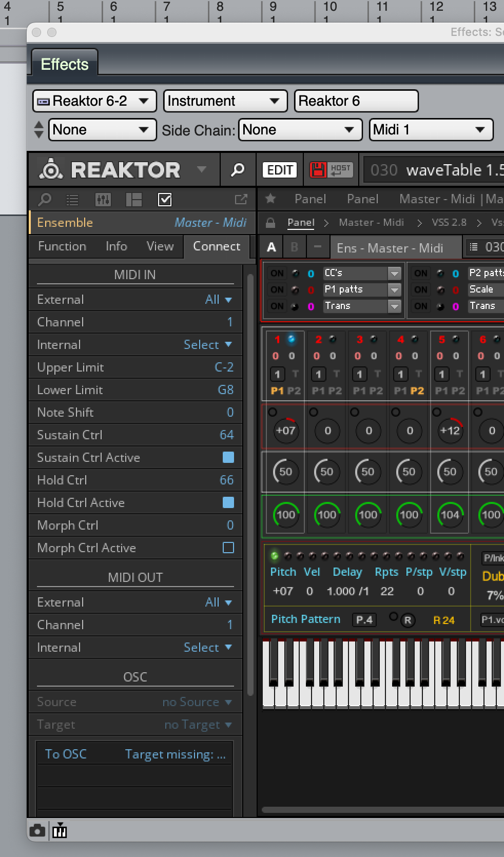The height and width of the screenshot is (857, 504).
Task: Click the small circle above +07 knob
Action: (273, 412)
